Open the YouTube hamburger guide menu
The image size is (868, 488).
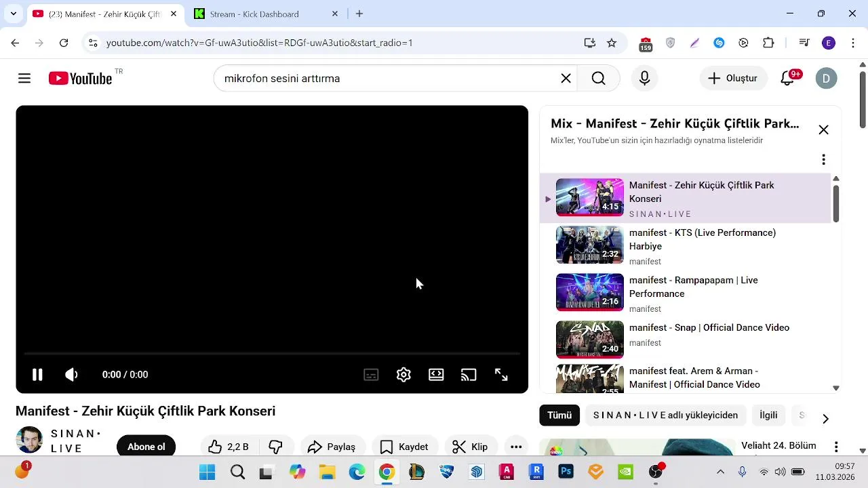click(x=24, y=79)
